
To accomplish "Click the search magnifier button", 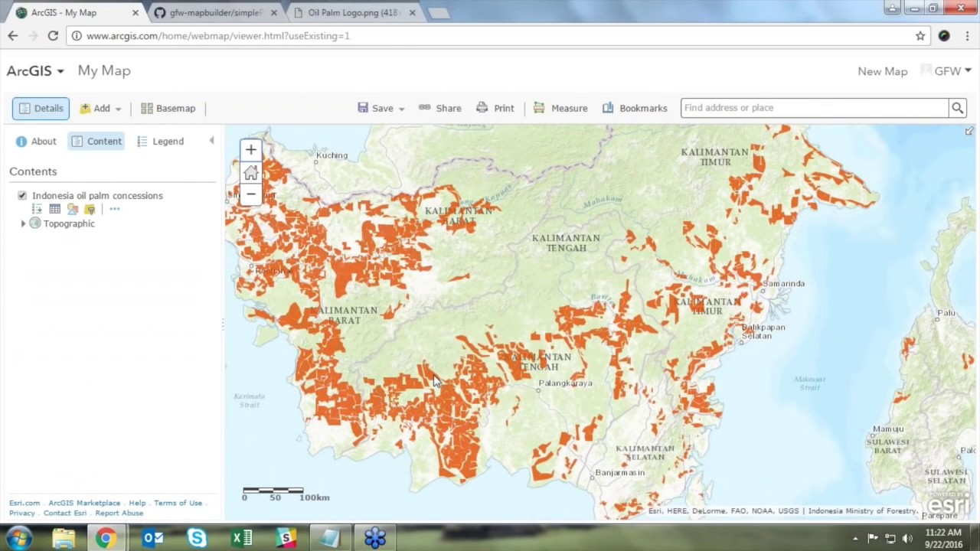I will tap(957, 108).
